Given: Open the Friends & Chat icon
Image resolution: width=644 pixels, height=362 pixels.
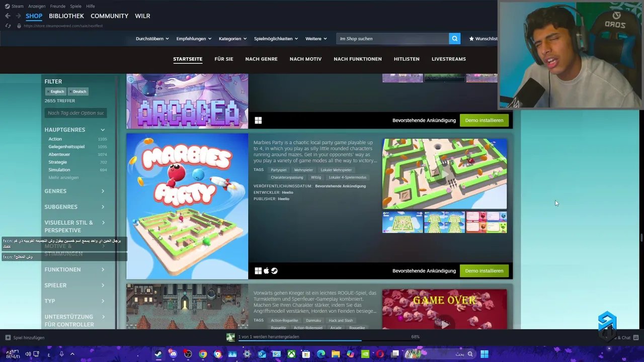Looking at the screenshot, I should point(636,337).
